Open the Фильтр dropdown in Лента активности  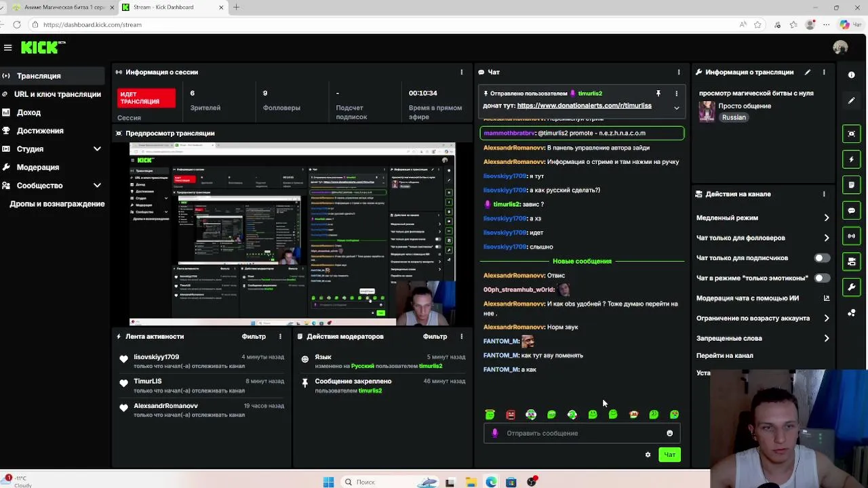[x=254, y=336]
